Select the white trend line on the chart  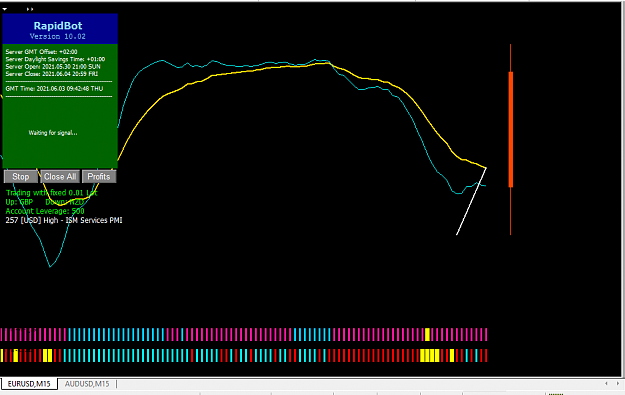coord(471,201)
